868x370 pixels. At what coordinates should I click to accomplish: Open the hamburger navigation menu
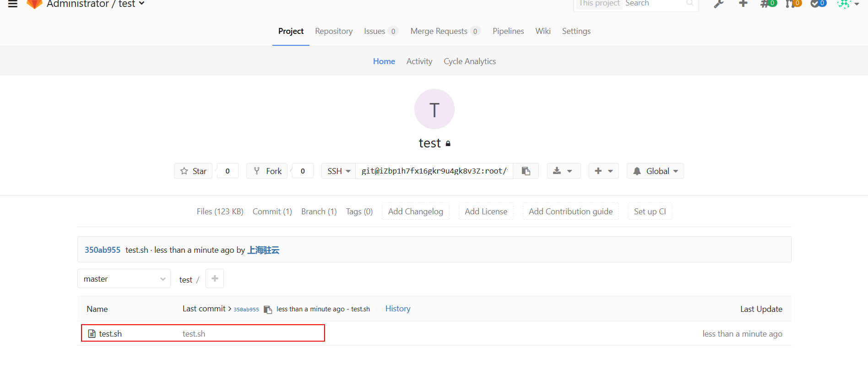tap(13, 4)
